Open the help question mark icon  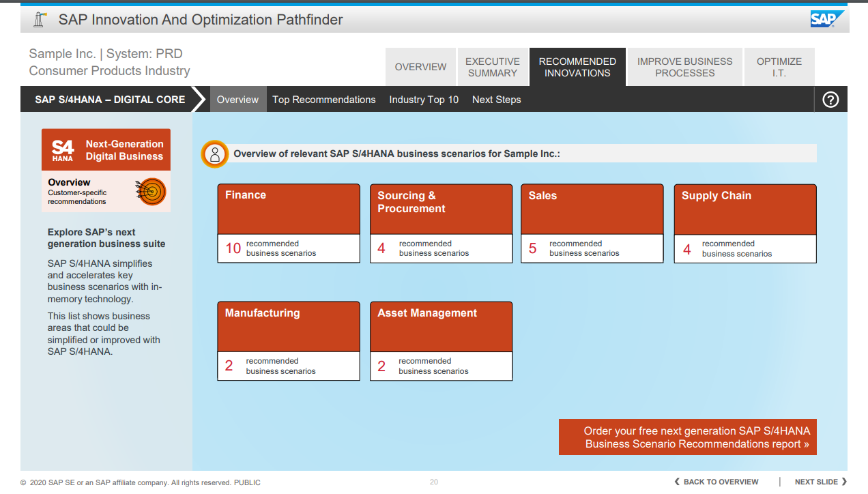[x=830, y=100]
